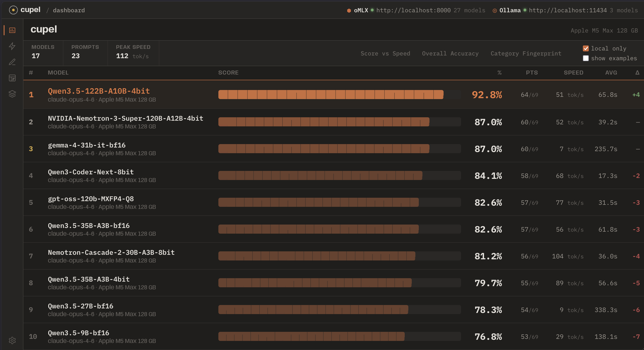Sort by the AVG column header
This screenshot has width=644, height=350.
pos(611,73)
